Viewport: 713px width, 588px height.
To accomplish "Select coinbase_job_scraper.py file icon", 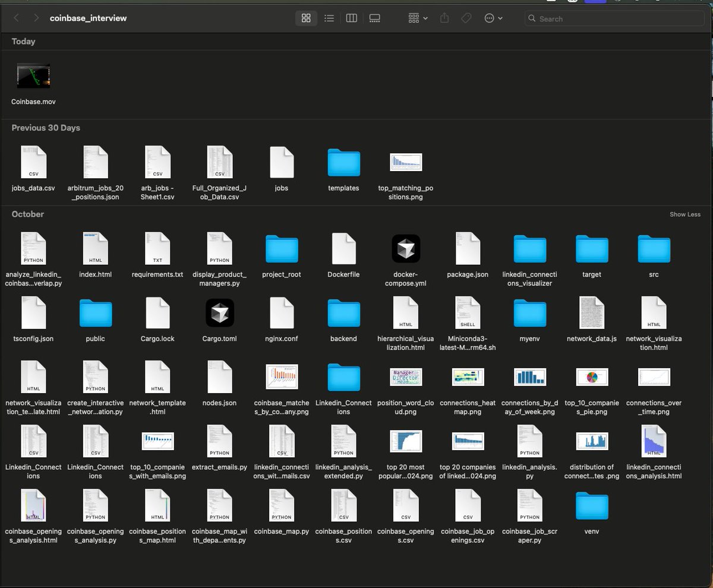I will (529, 505).
